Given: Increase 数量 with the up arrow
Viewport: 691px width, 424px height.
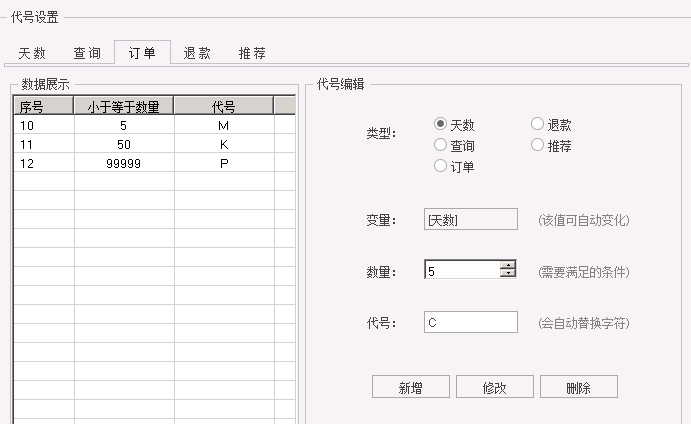Looking at the screenshot, I should (508, 265).
